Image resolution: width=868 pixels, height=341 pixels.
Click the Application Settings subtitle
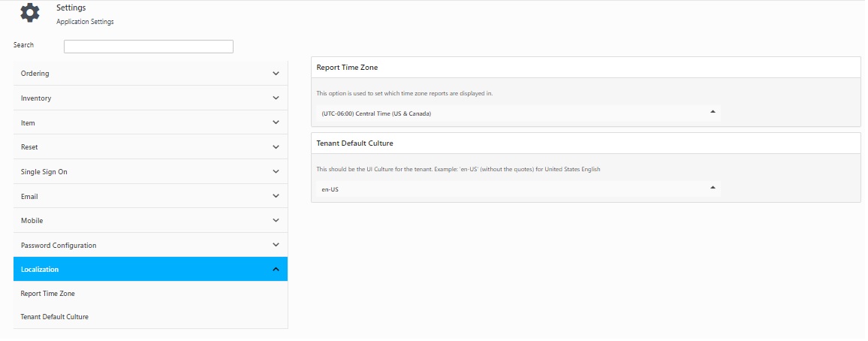click(x=85, y=22)
